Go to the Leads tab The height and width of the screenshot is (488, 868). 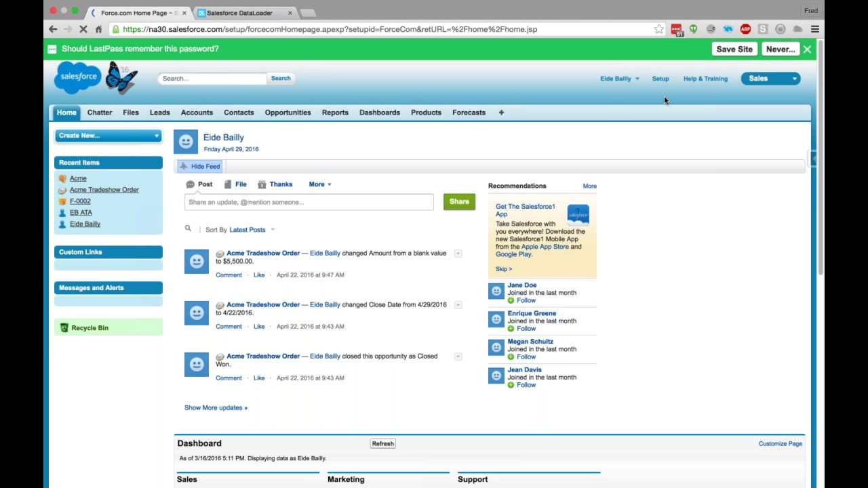click(x=160, y=113)
